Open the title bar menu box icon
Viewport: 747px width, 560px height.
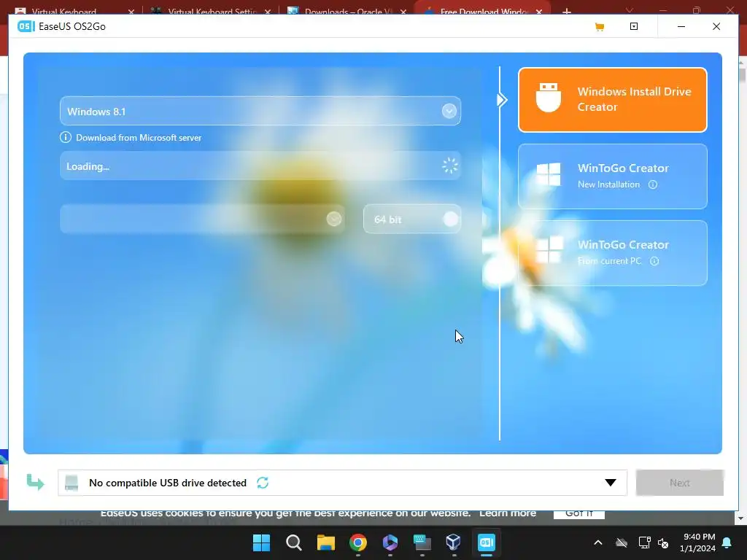634,26
